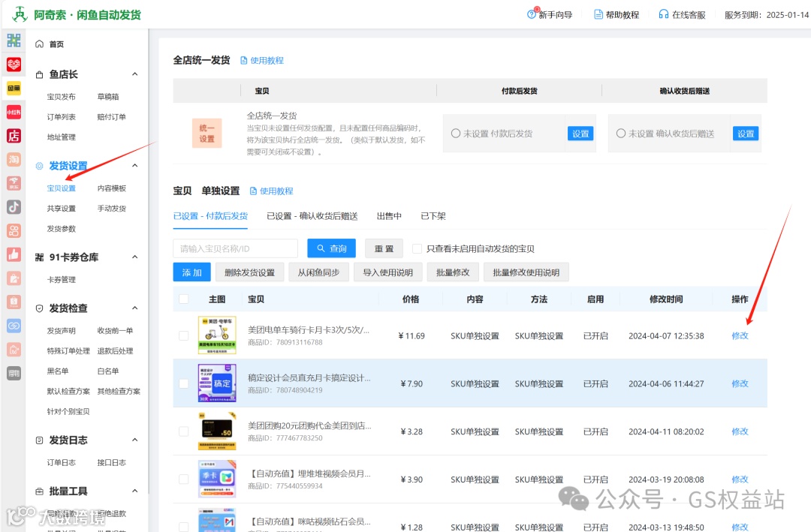Open the Kuaishou icon in sidebar
The image size is (811, 532).
tap(14, 230)
